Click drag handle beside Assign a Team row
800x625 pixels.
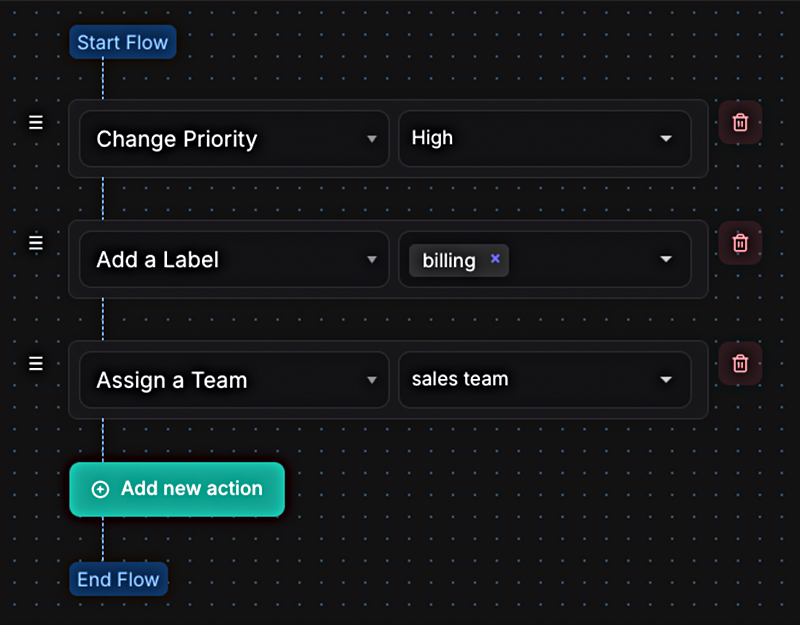coord(36,363)
